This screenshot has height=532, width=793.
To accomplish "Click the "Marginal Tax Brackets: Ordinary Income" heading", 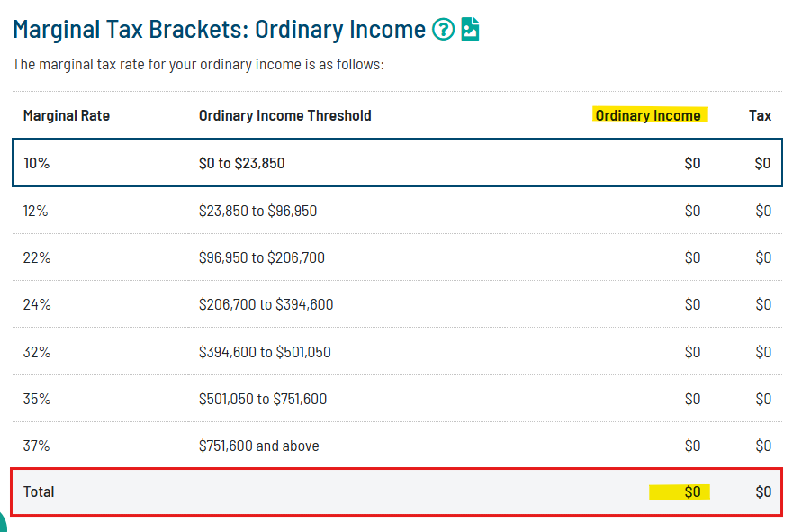I will [x=216, y=29].
